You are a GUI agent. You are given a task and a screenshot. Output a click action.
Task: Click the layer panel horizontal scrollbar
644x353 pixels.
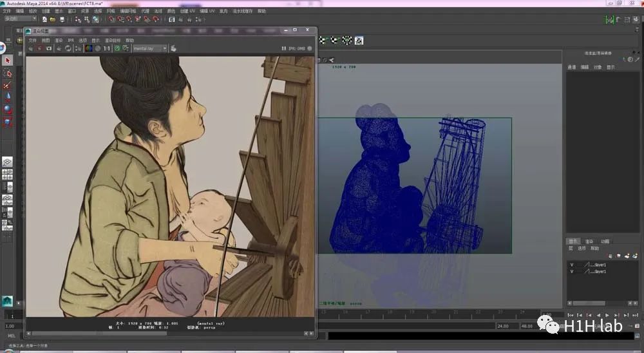point(588,303)
